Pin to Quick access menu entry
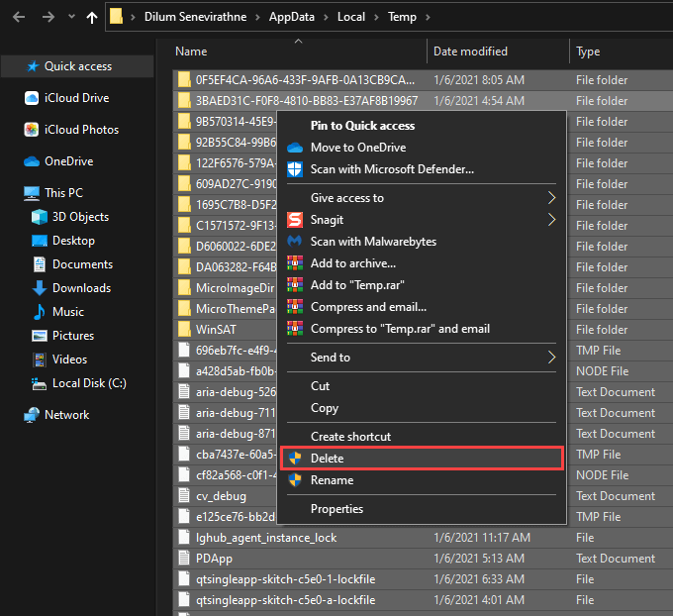Screen dimensions: 673x616 362,126
